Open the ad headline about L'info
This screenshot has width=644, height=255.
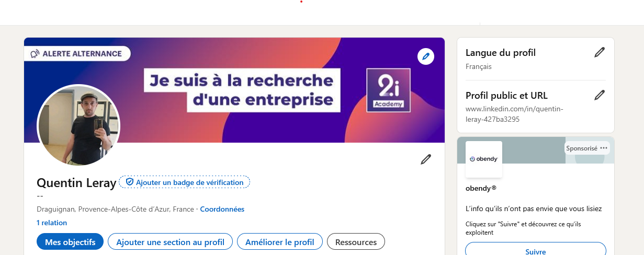[x=534, y=208]
